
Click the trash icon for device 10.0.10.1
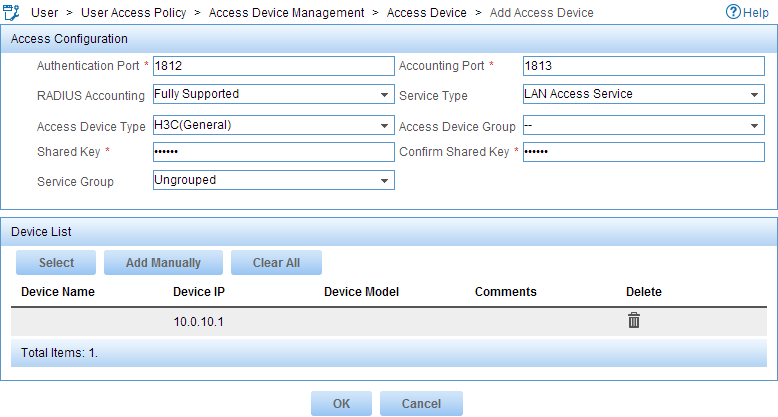634,320
